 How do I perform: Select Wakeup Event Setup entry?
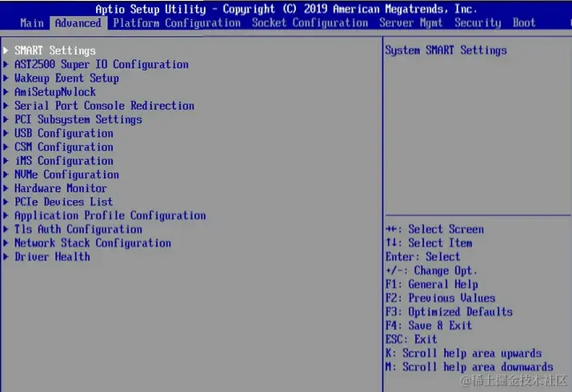66,78
